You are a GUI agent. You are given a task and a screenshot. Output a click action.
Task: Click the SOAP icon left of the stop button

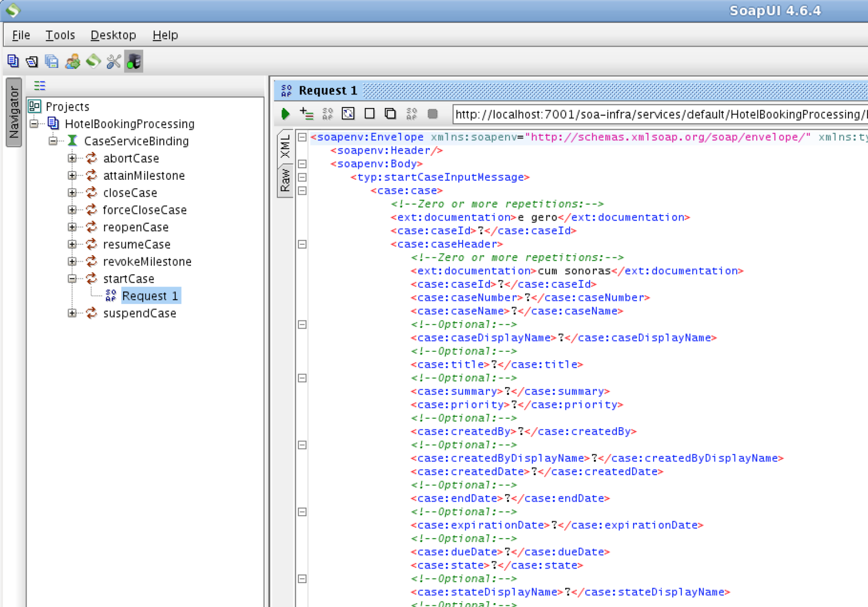[x=412, y=113]
